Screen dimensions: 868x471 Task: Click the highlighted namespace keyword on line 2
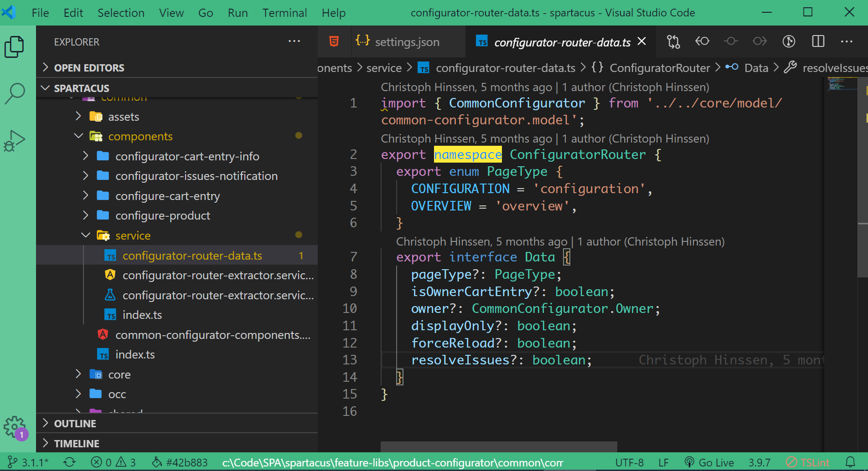pos(468,155)
